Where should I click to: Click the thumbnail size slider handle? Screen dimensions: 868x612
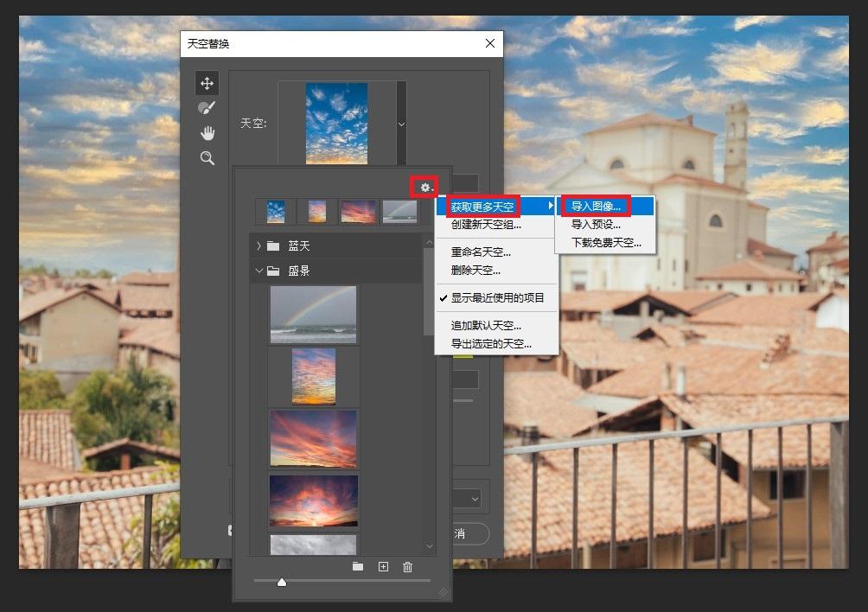tap(281, 583)
